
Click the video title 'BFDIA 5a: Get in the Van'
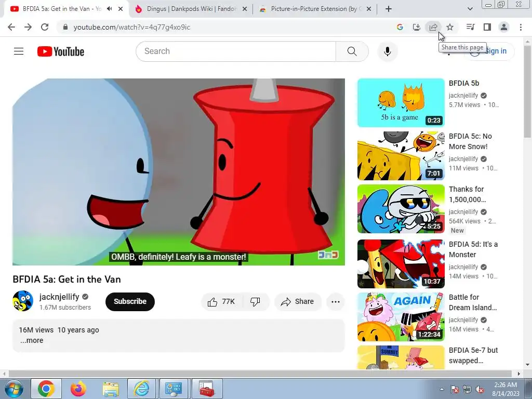coord(66,279)
